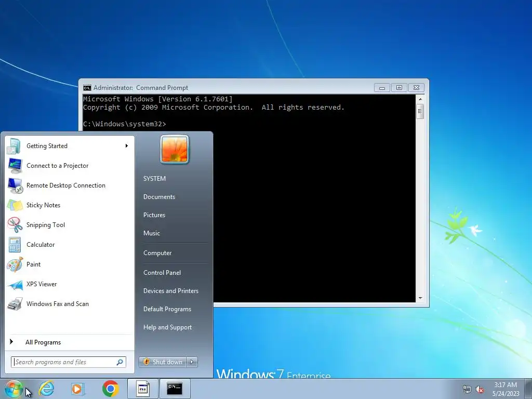Open the Calculator icon

click(15, 245)
